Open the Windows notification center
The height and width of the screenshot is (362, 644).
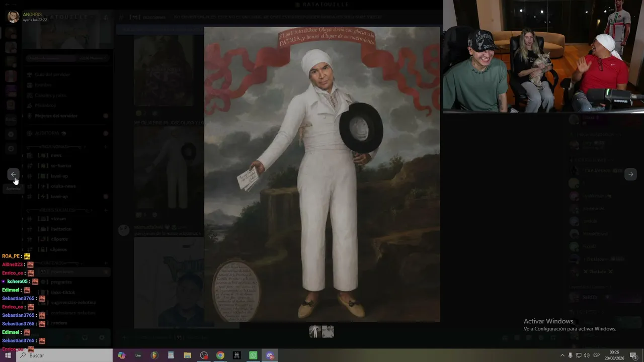point(634,355)
